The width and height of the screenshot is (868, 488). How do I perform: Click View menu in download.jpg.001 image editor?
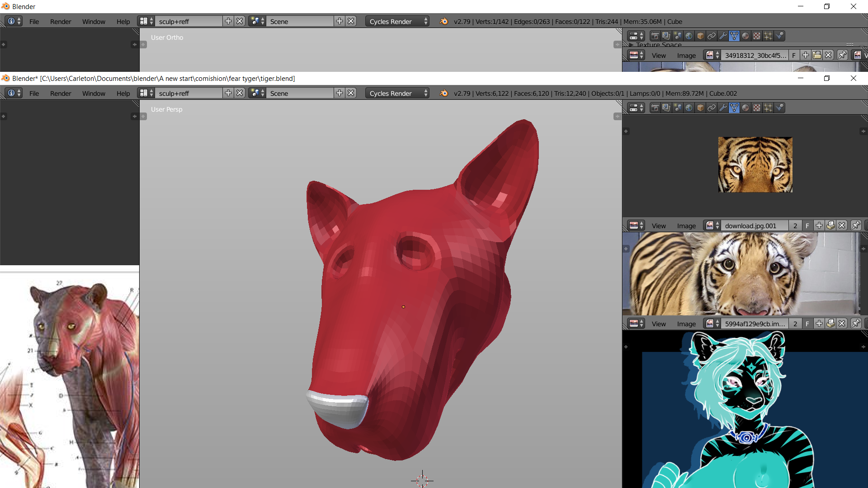pyautogui.click(x=658, y=225)
